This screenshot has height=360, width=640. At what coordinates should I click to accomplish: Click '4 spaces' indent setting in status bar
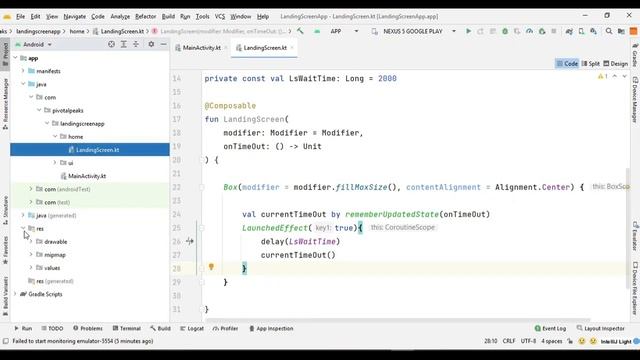pos(552,341)
